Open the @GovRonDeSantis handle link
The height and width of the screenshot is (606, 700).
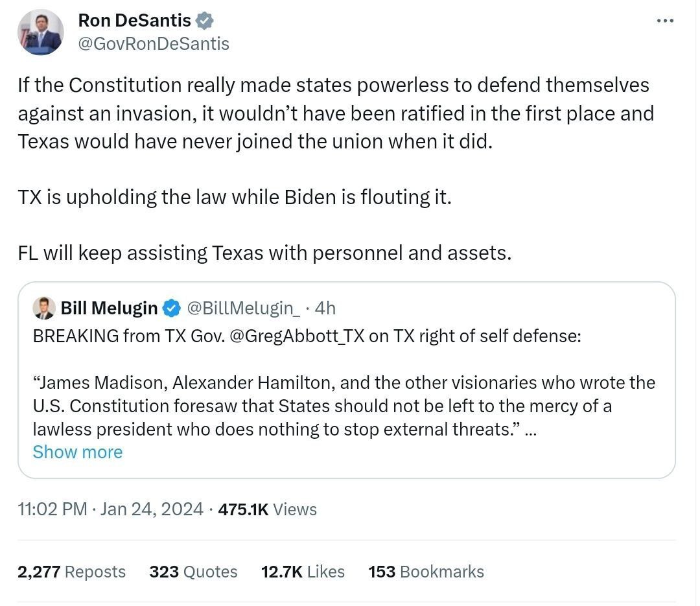pyautogui.click(x=153, y=43)
